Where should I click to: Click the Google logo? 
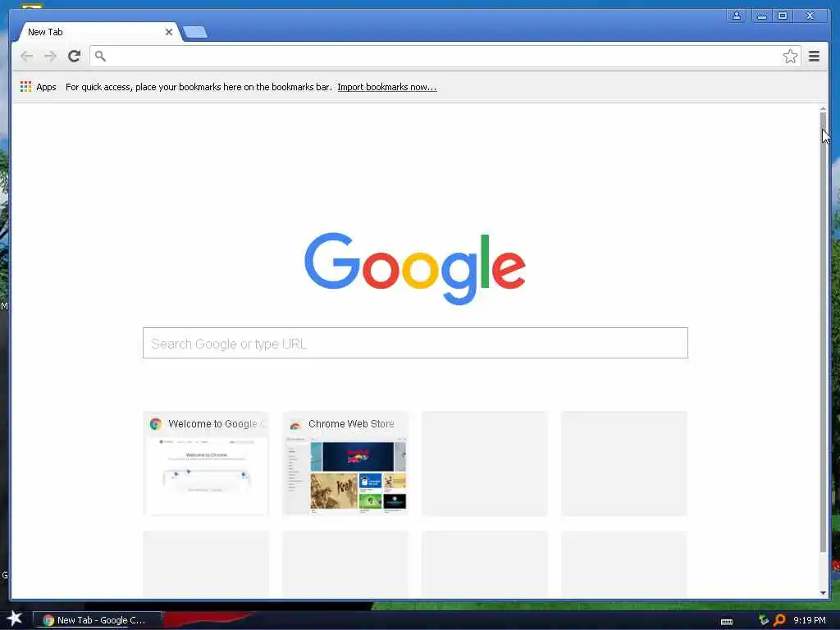415,268
